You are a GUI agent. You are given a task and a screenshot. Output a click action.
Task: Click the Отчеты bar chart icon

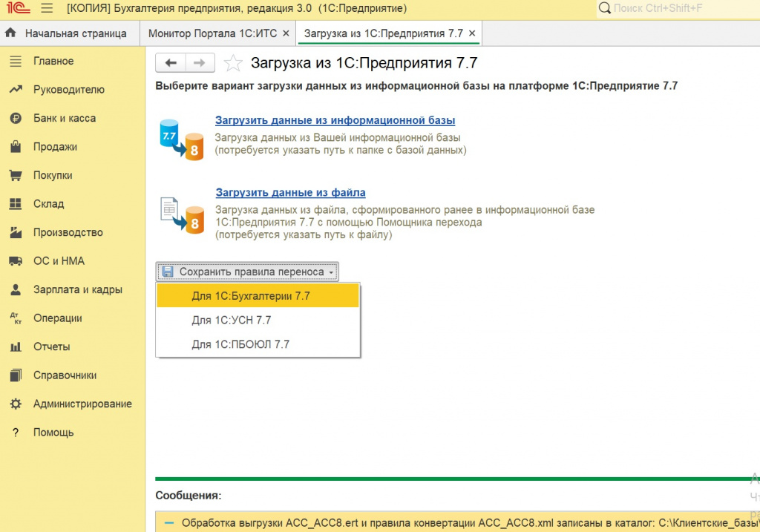[x=16, y=347]
